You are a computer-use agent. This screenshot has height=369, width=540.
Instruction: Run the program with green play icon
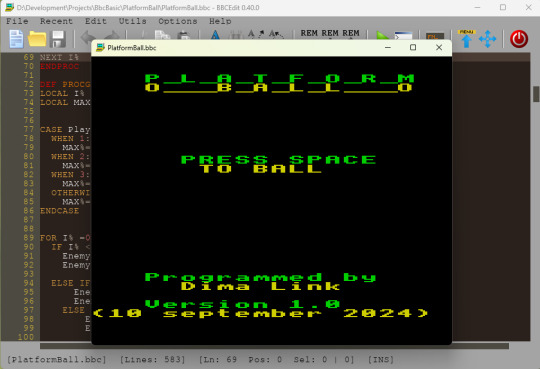(x=382, y=35)
